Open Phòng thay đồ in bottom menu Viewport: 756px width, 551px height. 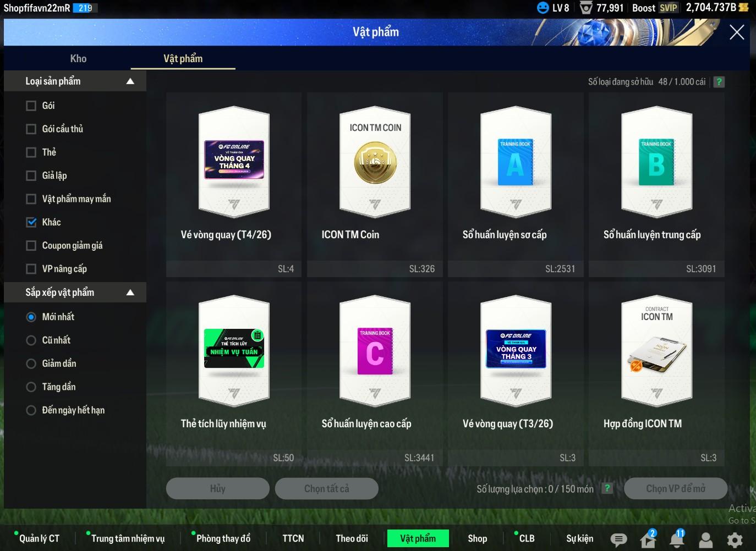point(223,538)
